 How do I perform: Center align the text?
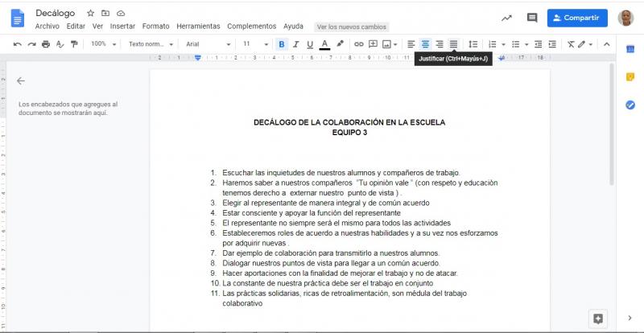coord(425,44)
